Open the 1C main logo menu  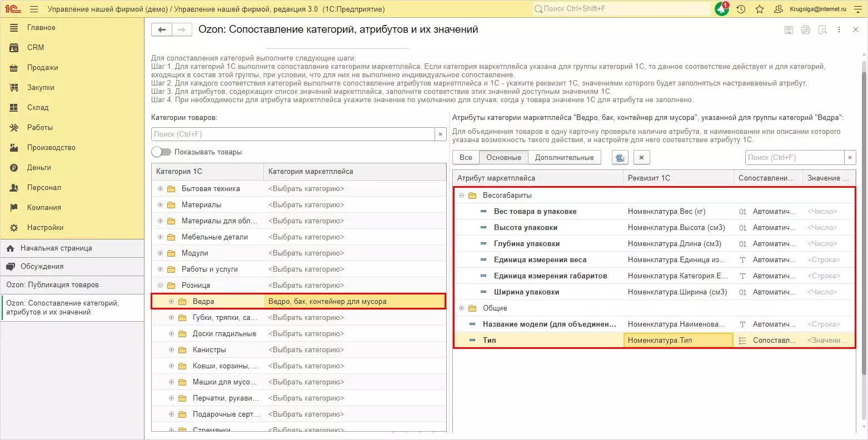tap(12, 9)
